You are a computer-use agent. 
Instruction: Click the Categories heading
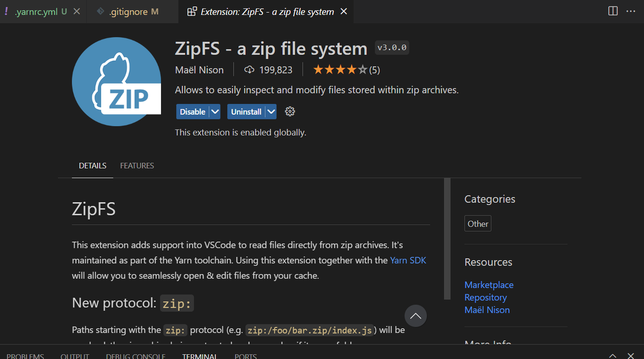[490, 199]
